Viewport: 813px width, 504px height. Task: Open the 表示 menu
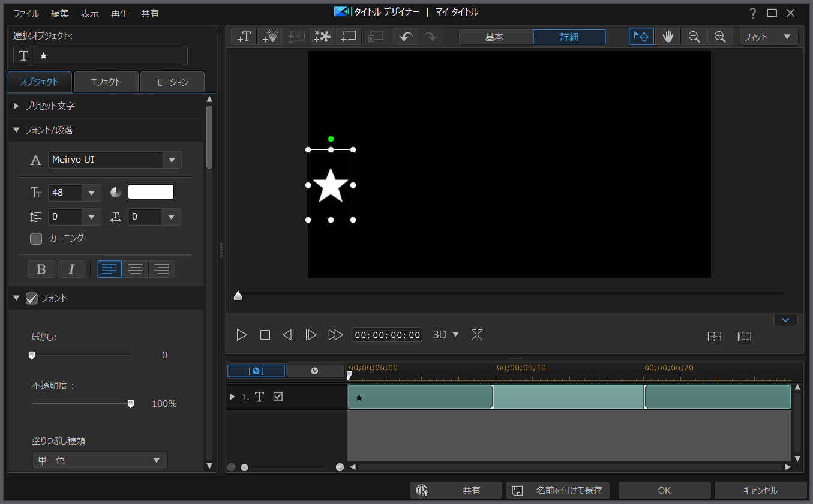(90, 13)
